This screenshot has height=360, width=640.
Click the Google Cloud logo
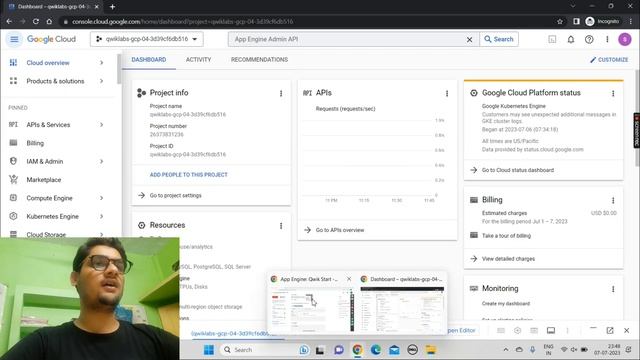pos(51,39)
